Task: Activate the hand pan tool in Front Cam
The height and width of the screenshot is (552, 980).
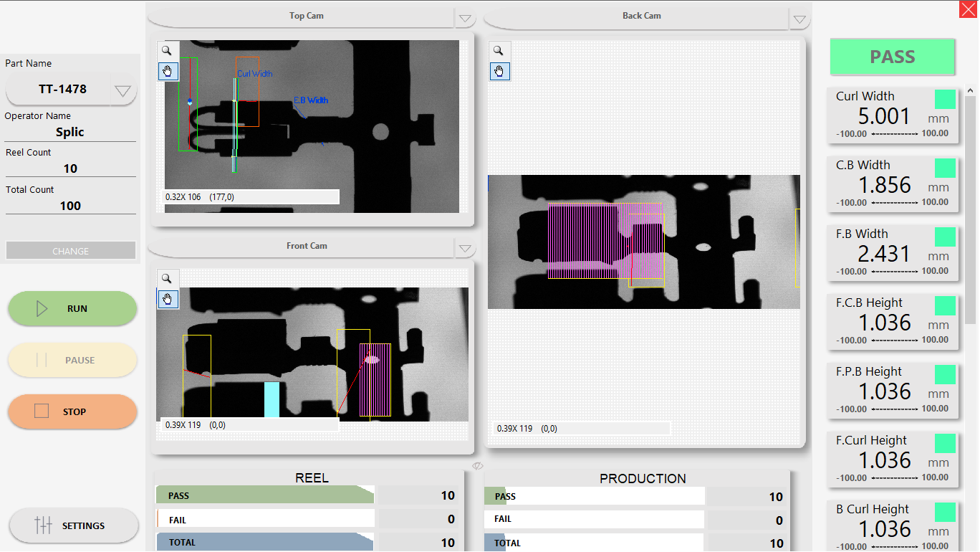Action: coord(167,299)
